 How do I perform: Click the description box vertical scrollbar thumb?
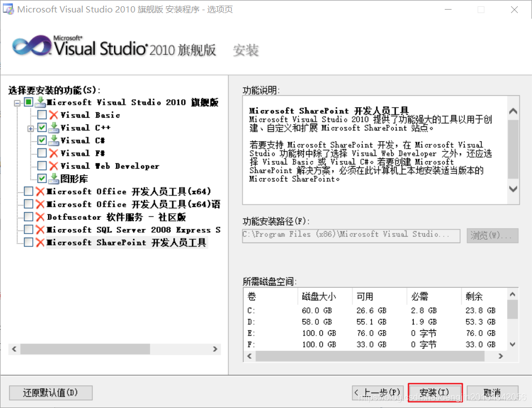tap(513, 149)
